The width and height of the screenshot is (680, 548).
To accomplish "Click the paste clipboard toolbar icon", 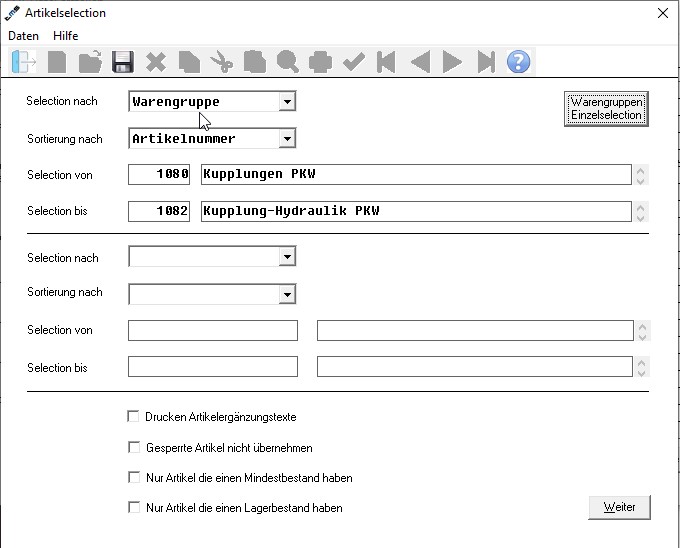I will tap(255, 62).
